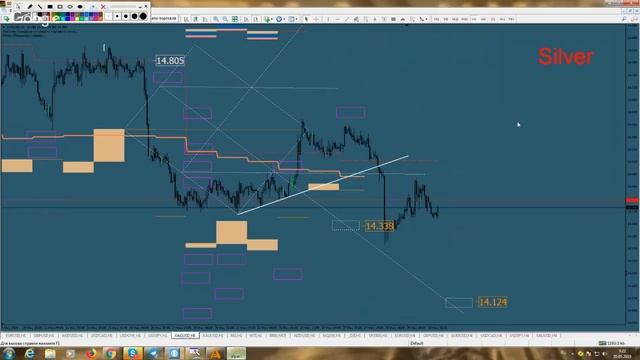Select the pencil tool in annotation toolbar
640x360 pixels.
click(x=30, y=7)
